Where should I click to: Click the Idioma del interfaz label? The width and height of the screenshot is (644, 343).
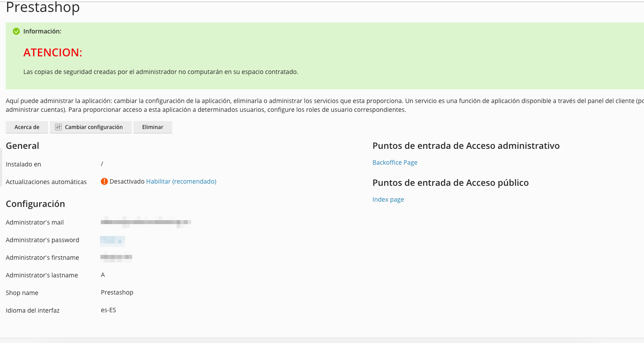[33, 310]
